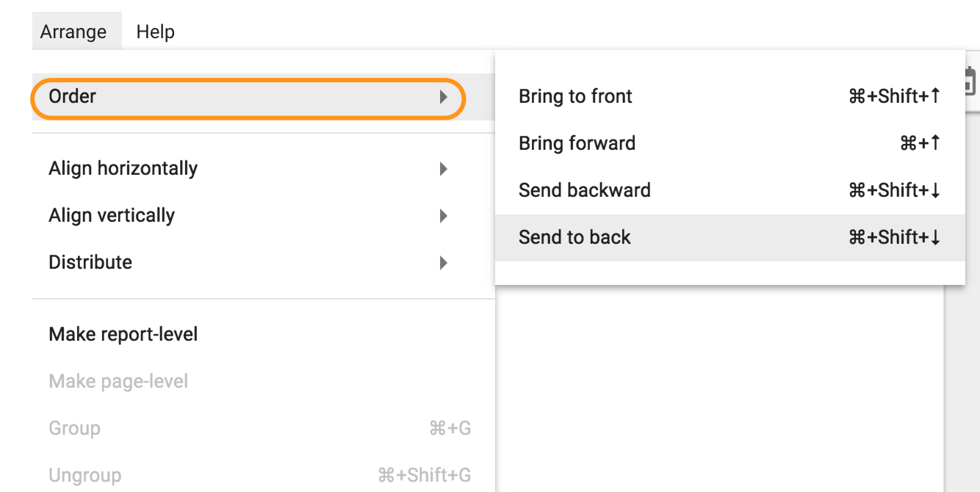Open the Align vertically submenu
This screenshot has width=980, height=492.
click(x=112, y=215)
